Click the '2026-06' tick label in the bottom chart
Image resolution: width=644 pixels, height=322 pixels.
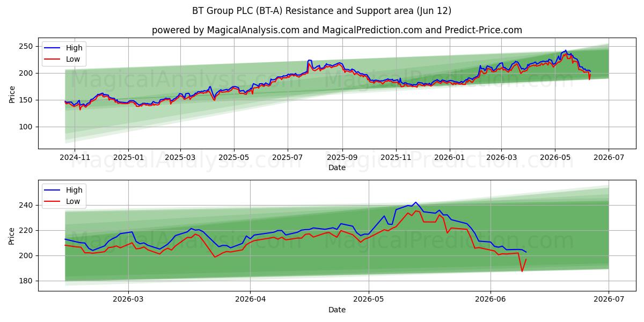click(491, 299)
